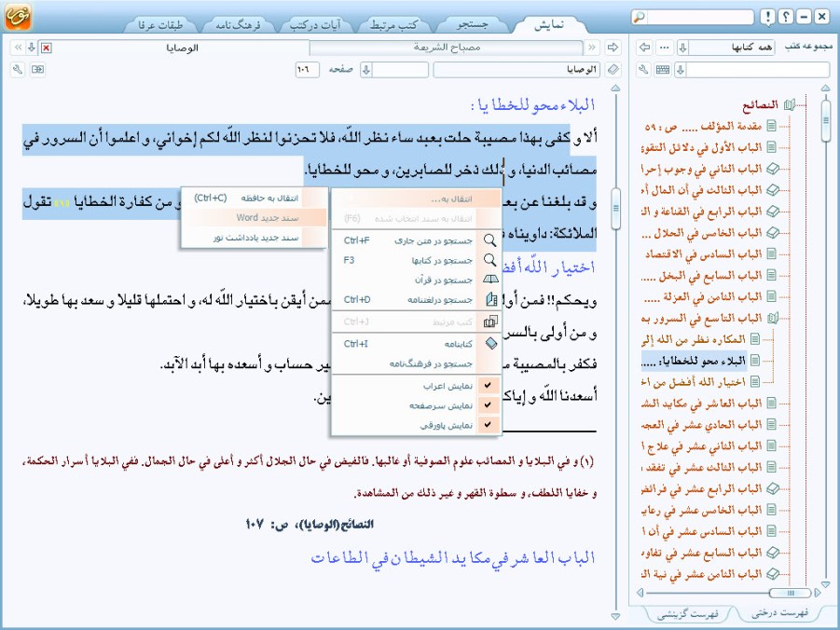Choose سند جديد Word submenu item
The image size is (840, 630).
(255, 217)
